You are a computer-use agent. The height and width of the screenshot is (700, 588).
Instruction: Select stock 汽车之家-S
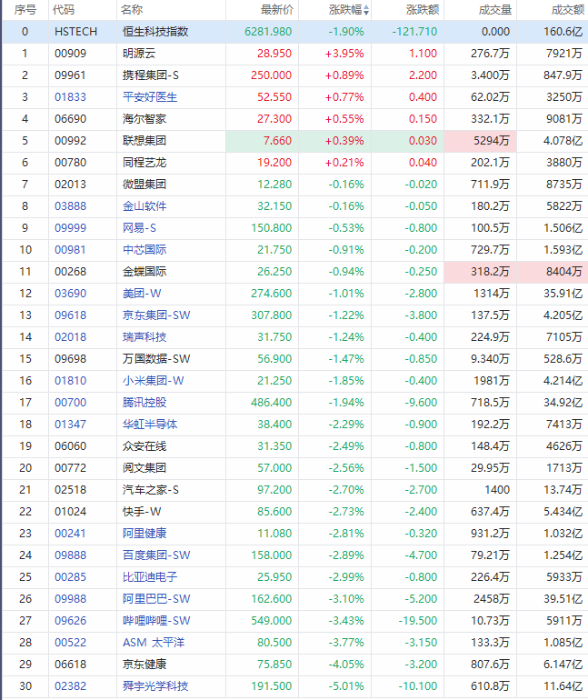click(x=150, y=490)
